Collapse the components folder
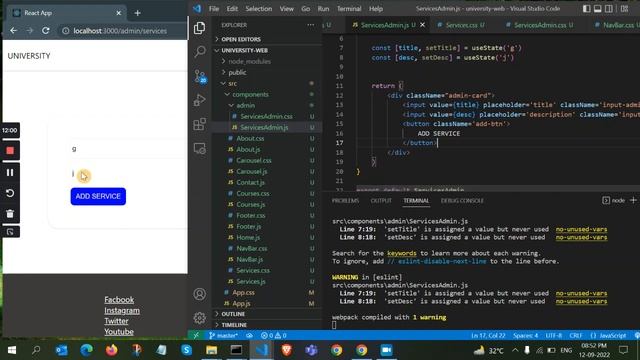Image resolution: width=640 pixels, height=360 pixels. pyautogui.click(x=250, y=94)
